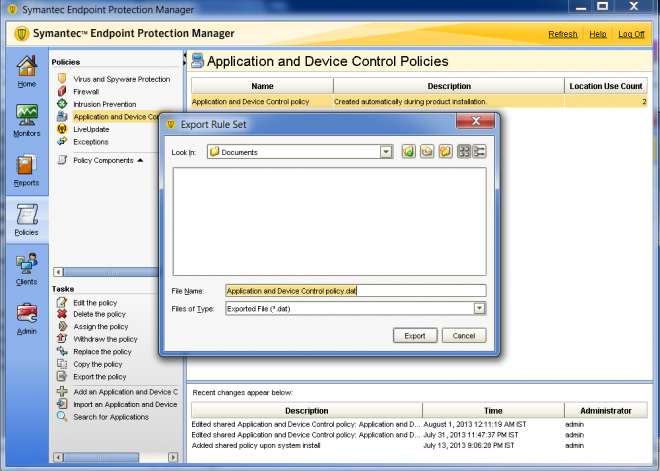Viewport: 660px width, 471px height.
Task: Click the Refresh link
Action: click(x=563, y=34)
